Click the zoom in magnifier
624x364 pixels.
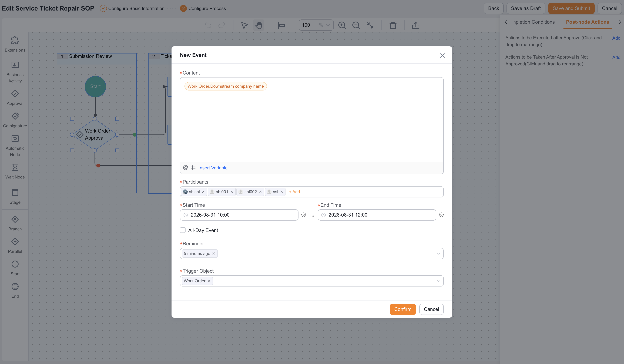point(342,25)
